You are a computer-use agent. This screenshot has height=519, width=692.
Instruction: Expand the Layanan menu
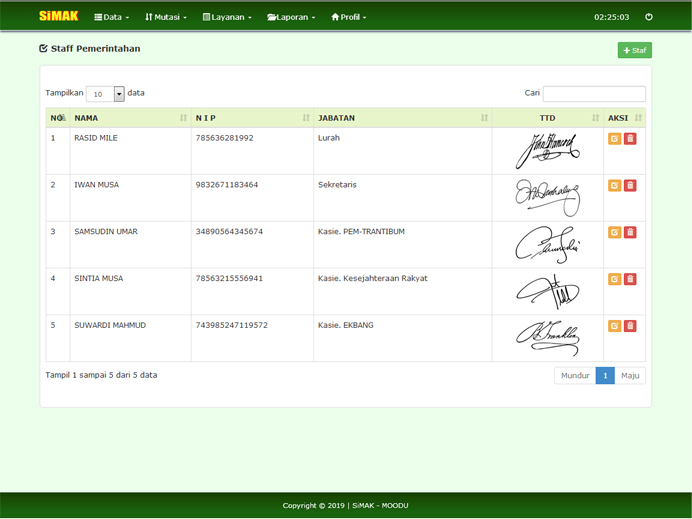click(x=227, y=17)
